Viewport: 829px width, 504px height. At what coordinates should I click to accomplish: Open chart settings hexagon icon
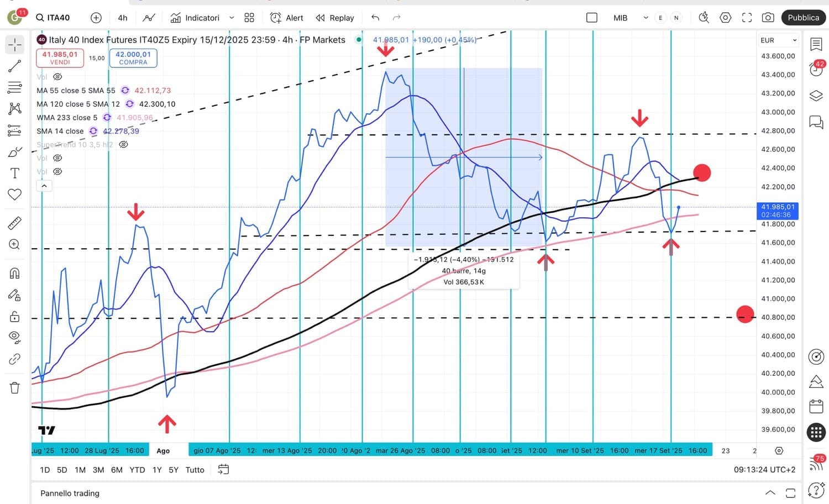725,18
